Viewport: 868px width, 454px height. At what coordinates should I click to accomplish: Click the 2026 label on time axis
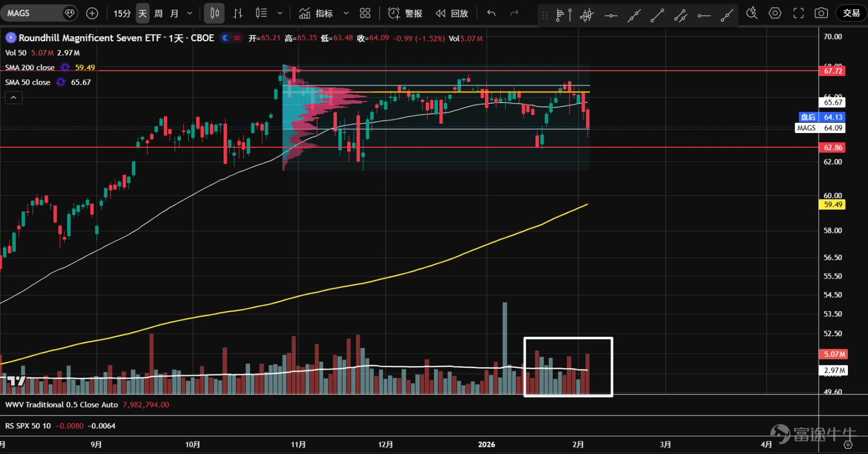coord(487,444)
